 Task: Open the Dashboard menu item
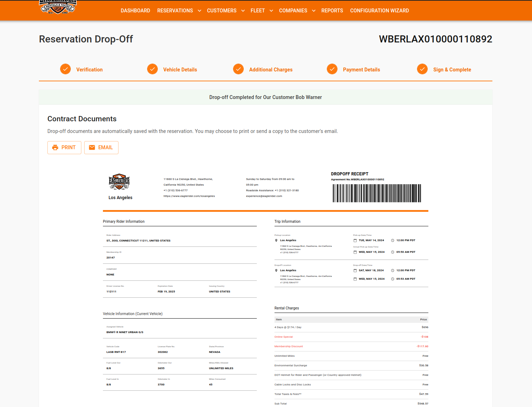click(135, 11)
